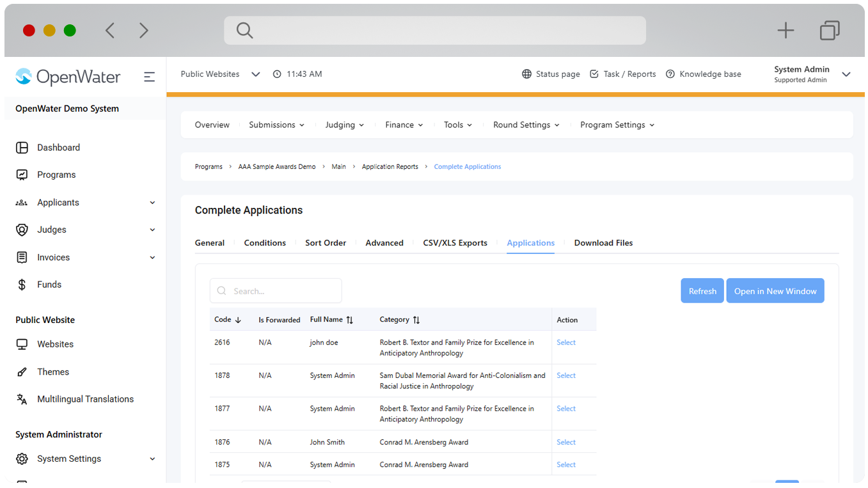This screenshot has height=488, width=868.
Task: Open the Submissions dropdown menu
Action: click(276, 125)
